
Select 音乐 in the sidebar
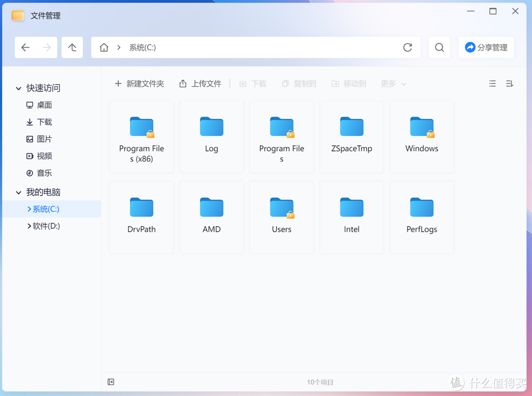[x=43, y=173]
